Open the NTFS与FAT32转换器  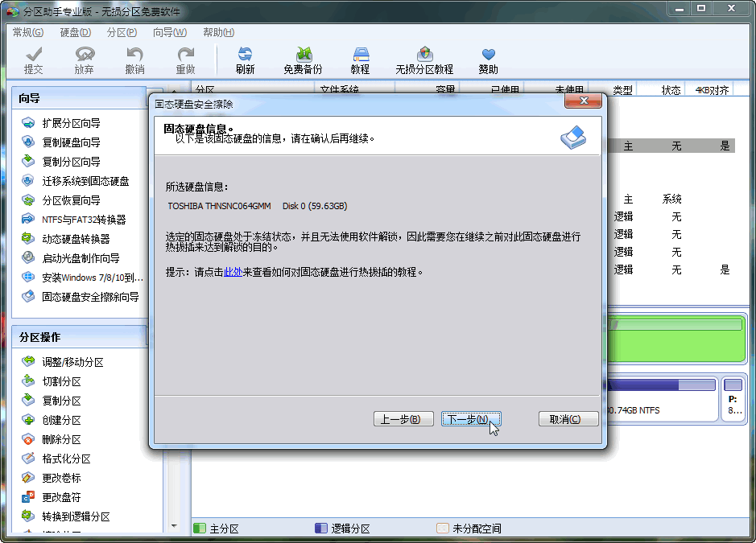(x=74, y=220)
